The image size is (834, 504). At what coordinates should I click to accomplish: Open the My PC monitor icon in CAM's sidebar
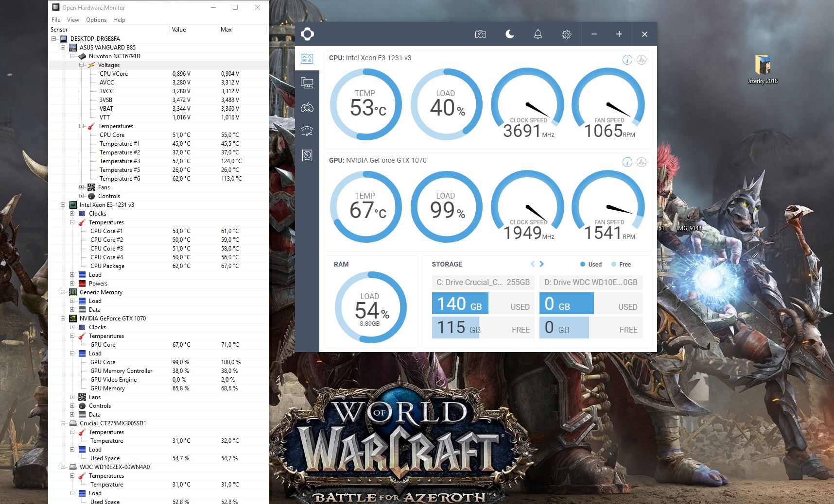307,83
